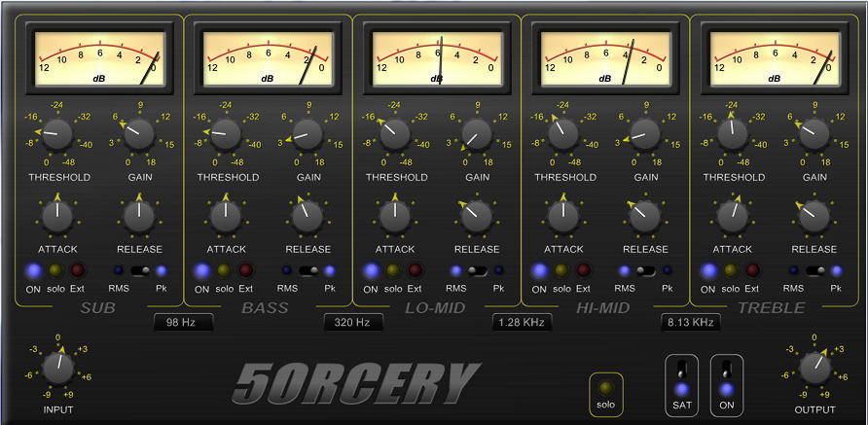Click the TREBLE ATTACK knob
This screenshot has height=425, width=868.
coord(733,216)
